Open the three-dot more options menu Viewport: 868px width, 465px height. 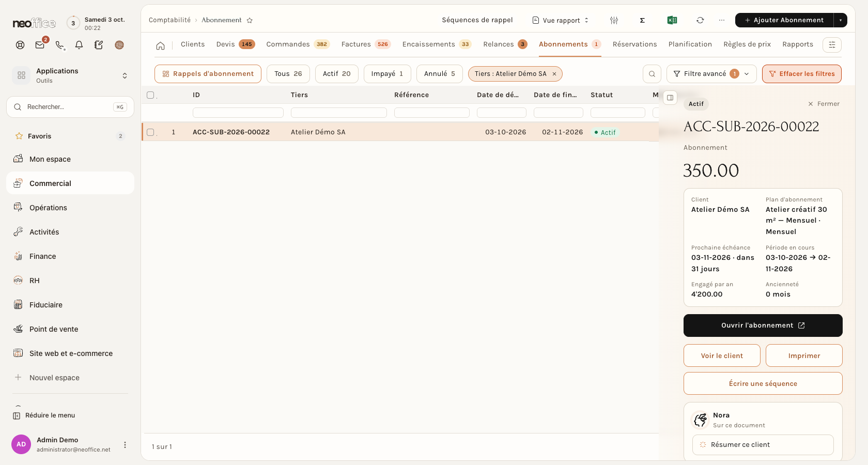pos(722,20)
